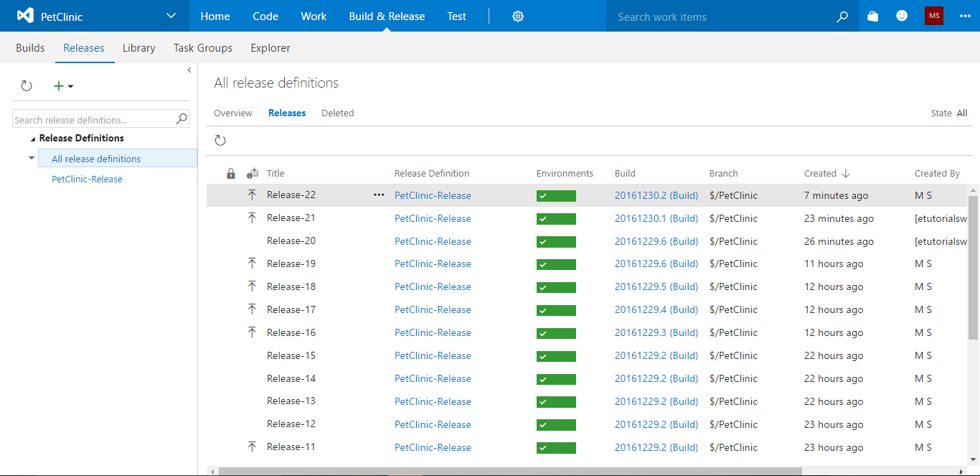This screenshot has width=980, height=476.
Task: Open build 20161229.3 link
Action: [x=656, y=332]
